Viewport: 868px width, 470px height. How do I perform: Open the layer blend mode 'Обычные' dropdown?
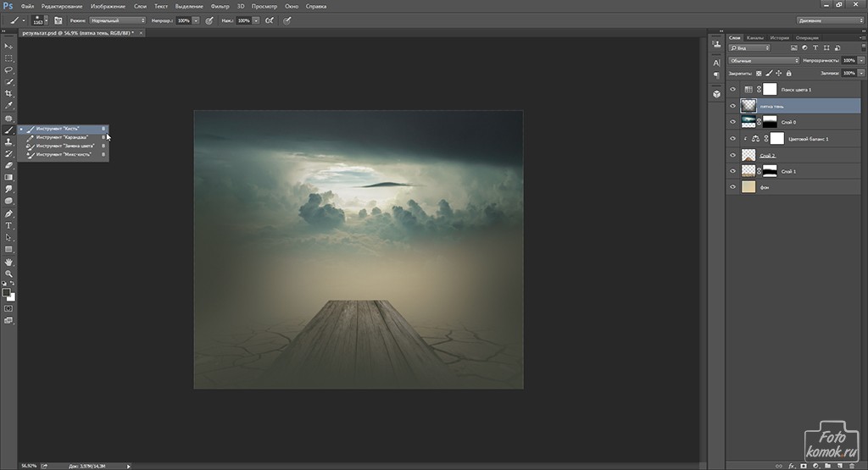pyautogui.click(x=764, y=61)
